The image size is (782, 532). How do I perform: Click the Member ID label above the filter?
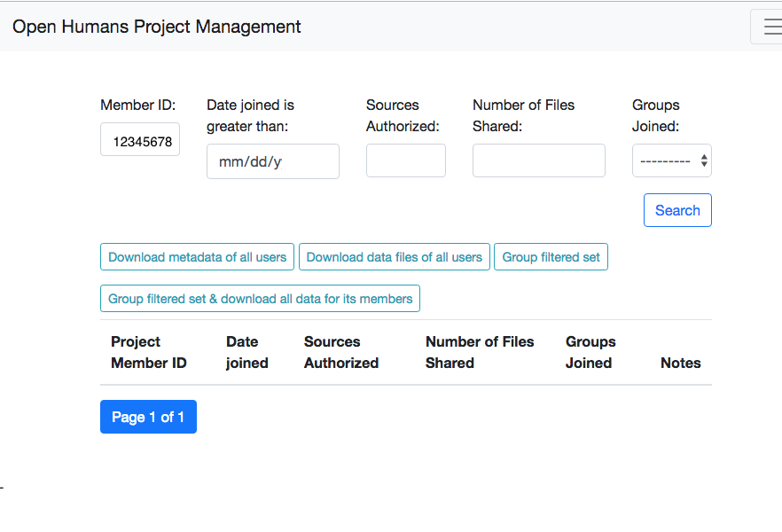138,106
